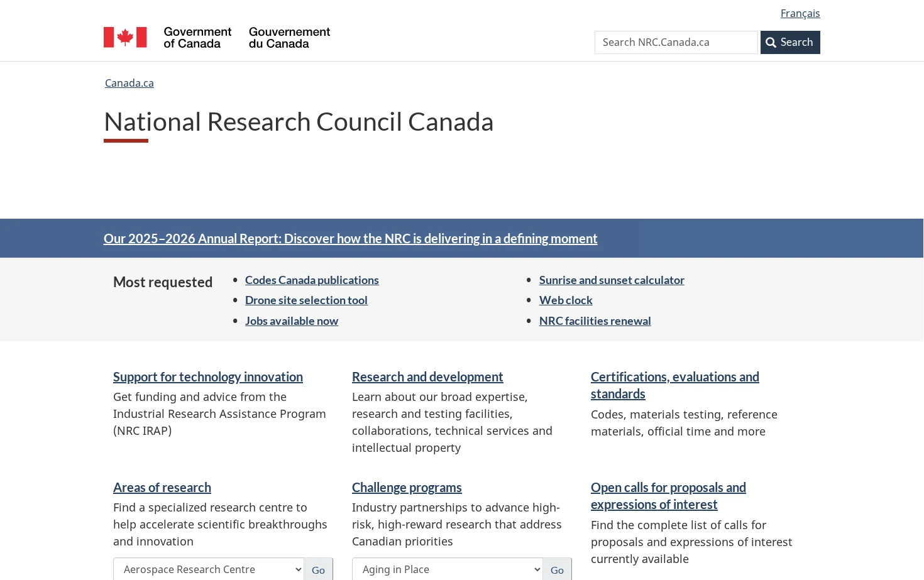This screenshot has width=924, height=580.
Task: Open Areas of research link
Action: coord(162,487)
